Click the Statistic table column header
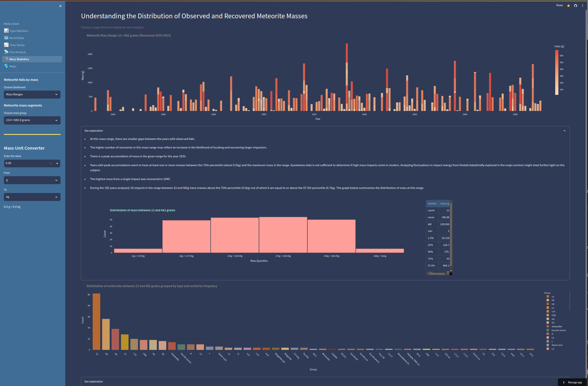Image resolution: width=588 pixels, height=386 pixels. [432, 204]
